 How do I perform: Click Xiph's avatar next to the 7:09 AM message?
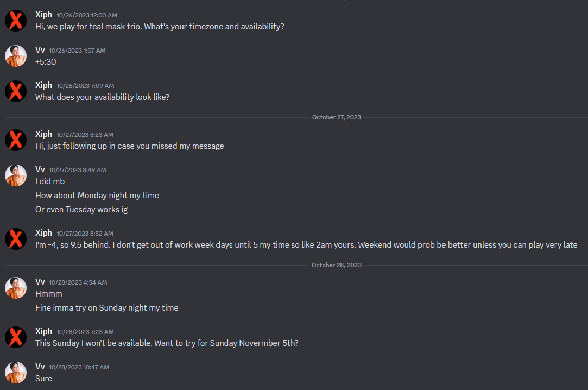(16, 91)
